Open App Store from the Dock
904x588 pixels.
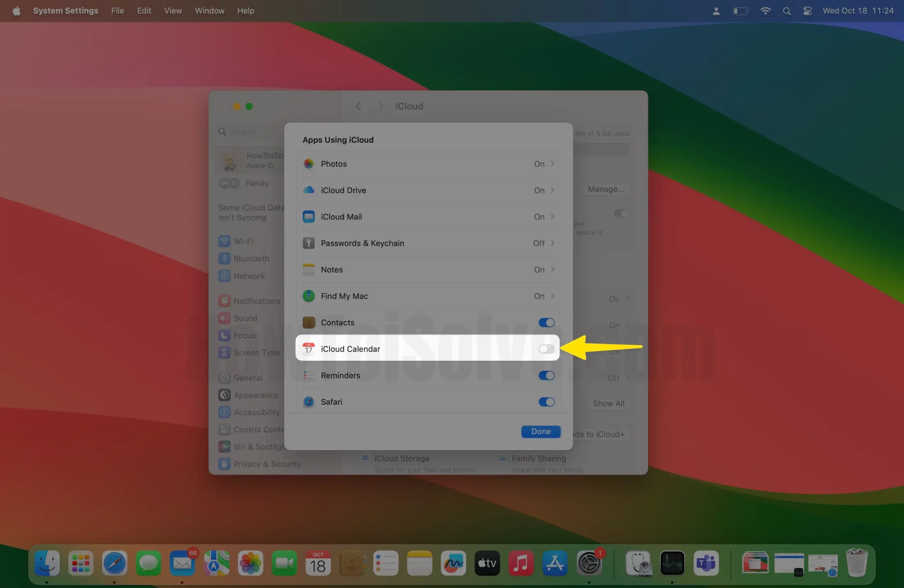(x=555, y=563)
